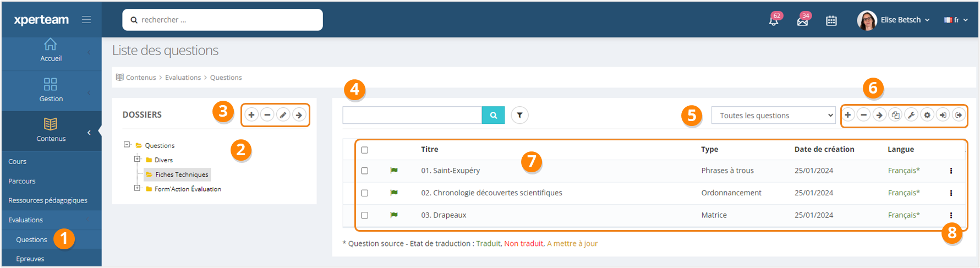Click the plus icon beside DOSSIERS
Screen dimensions: 980x268
(x=251, y=115)
